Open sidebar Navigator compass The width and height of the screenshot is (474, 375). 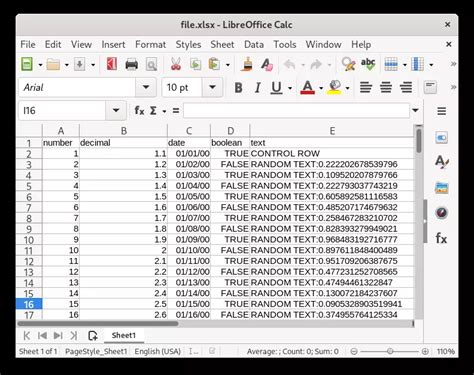tap(441, 213)
